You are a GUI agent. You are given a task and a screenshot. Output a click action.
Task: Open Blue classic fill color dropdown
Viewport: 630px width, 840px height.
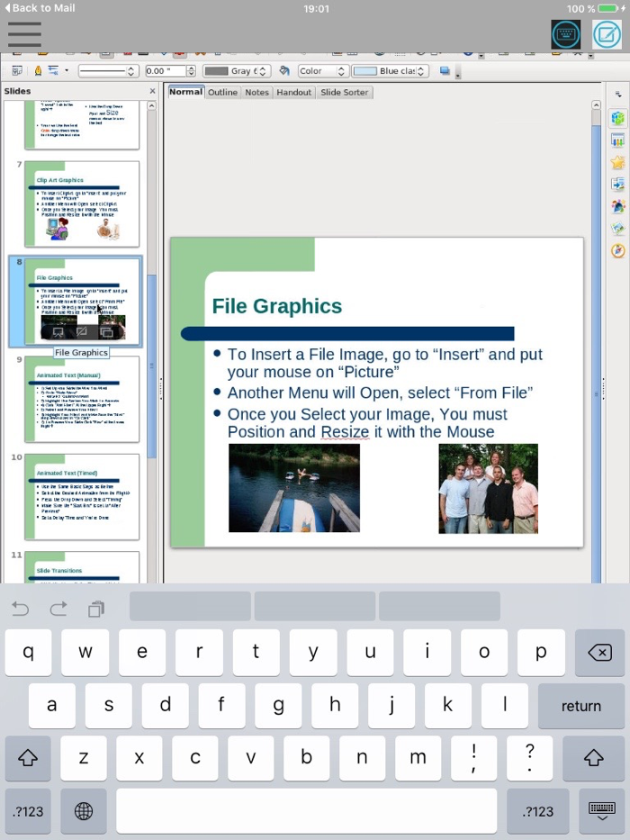[x=390, y=71]
